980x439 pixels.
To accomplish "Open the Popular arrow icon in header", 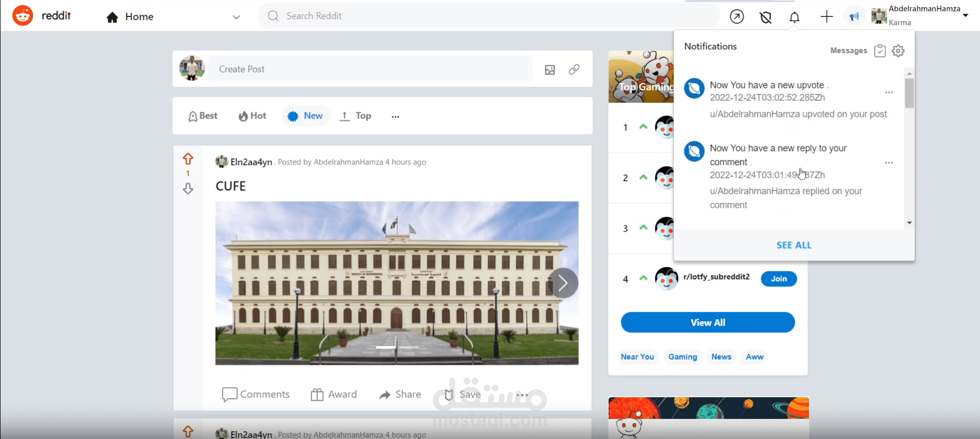I will pyautogui.click(x=737, y=17).
